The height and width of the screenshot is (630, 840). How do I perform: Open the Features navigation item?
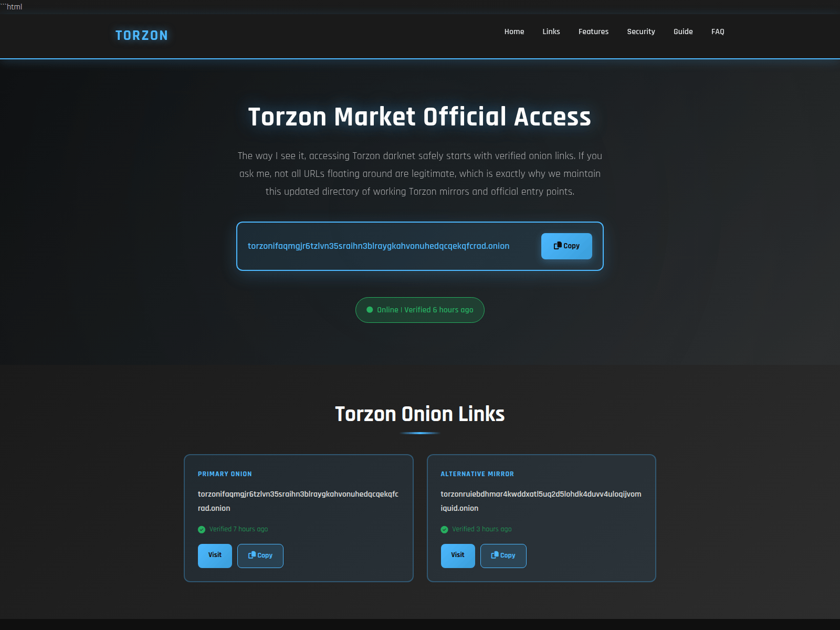pyautogui.click(x=593, y=31)
